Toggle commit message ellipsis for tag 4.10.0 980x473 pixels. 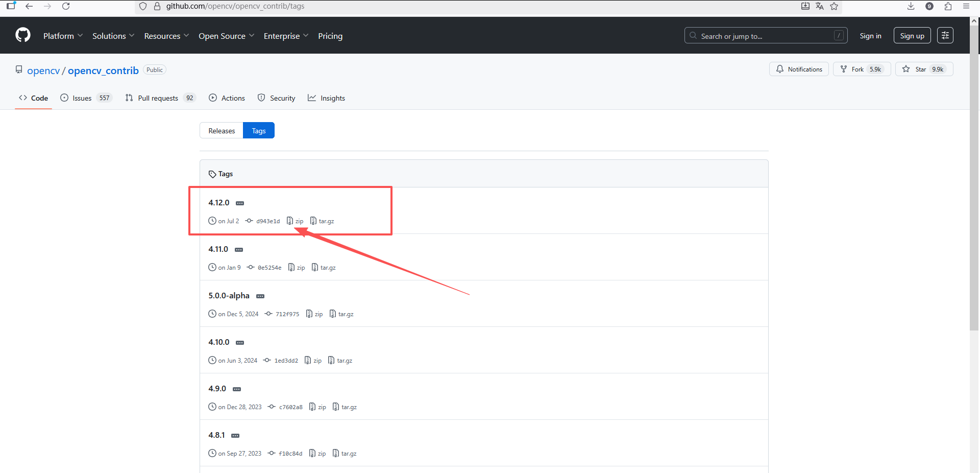240,343
